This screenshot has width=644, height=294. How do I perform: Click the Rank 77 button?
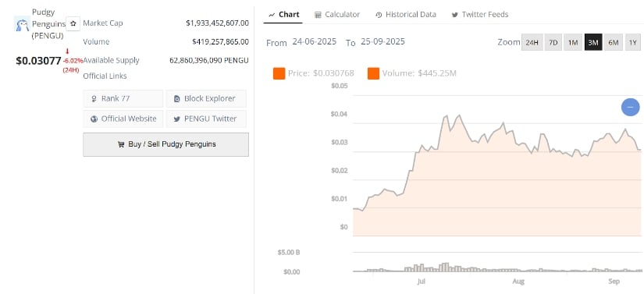click(123, 99)
